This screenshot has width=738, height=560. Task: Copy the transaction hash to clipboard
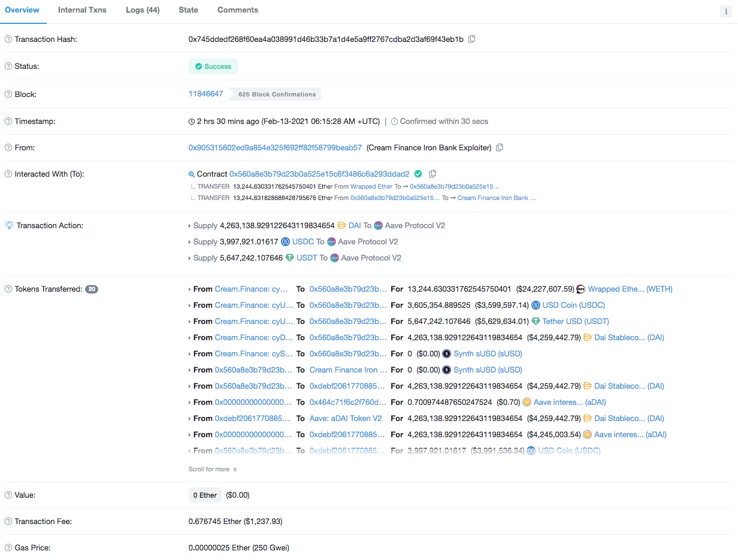coord(472,39)
